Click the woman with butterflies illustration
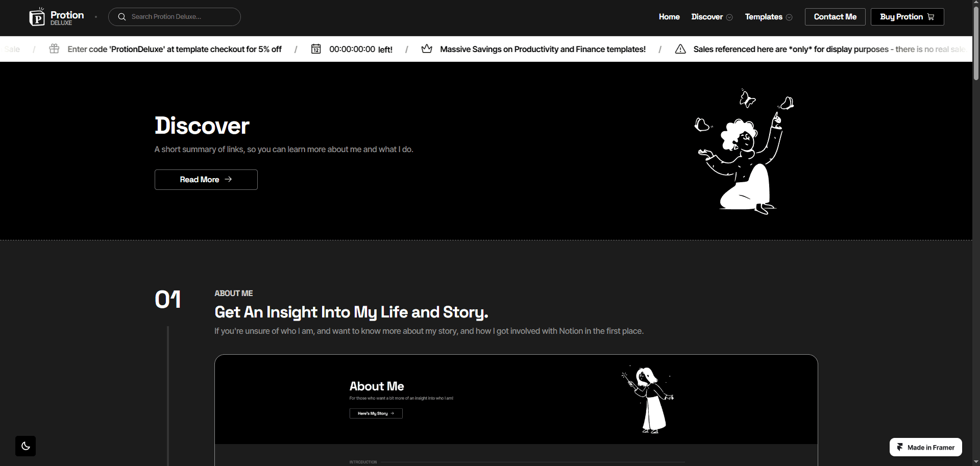980x466 pixels. 744,152
